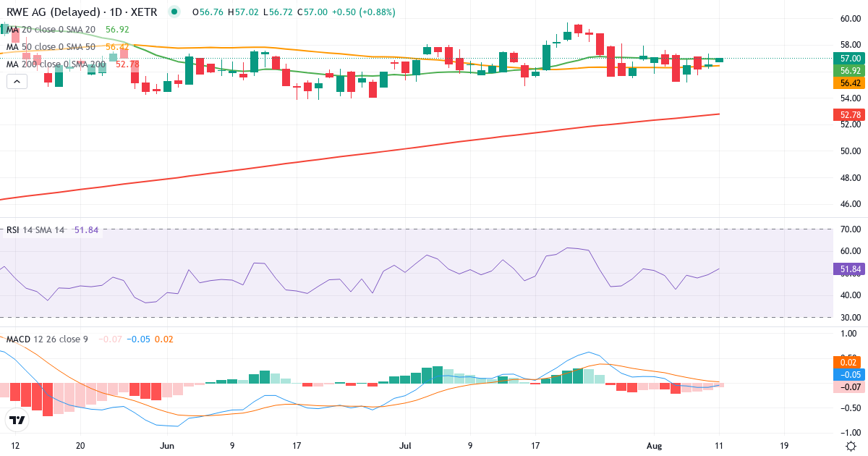The width and height of the screenshot is (868, 456).
Task: Open chart settings gear icon
Action: [x=851, y=446]
